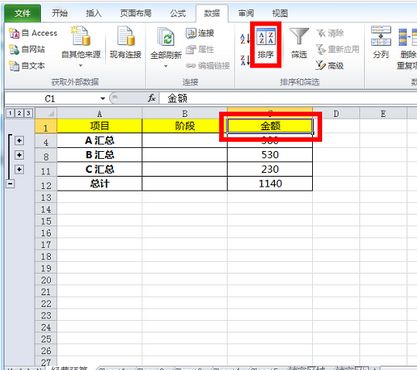Switch to the 开始 home tab

[60, 13]
